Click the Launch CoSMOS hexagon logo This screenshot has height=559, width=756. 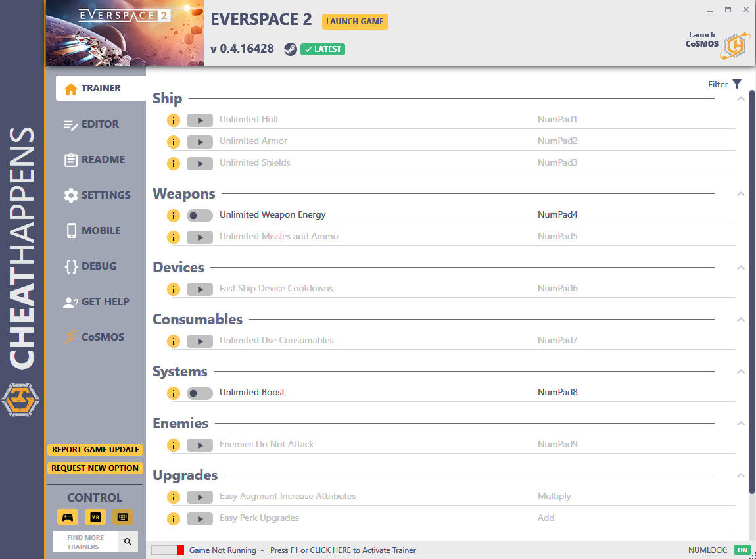tap(735, 46)
